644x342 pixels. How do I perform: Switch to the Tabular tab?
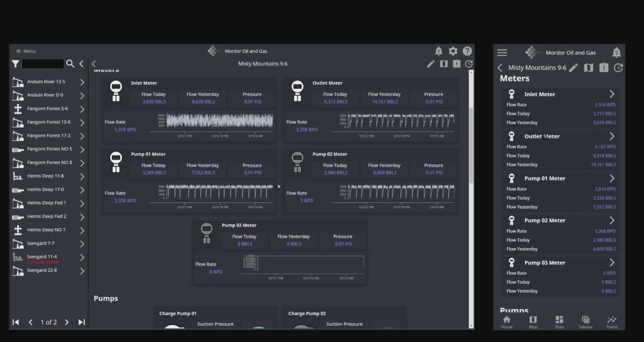pos(585,322)
